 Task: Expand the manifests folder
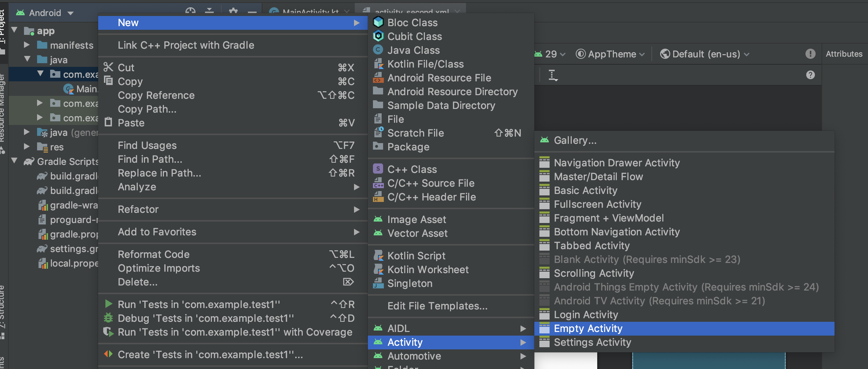[27, 45]
